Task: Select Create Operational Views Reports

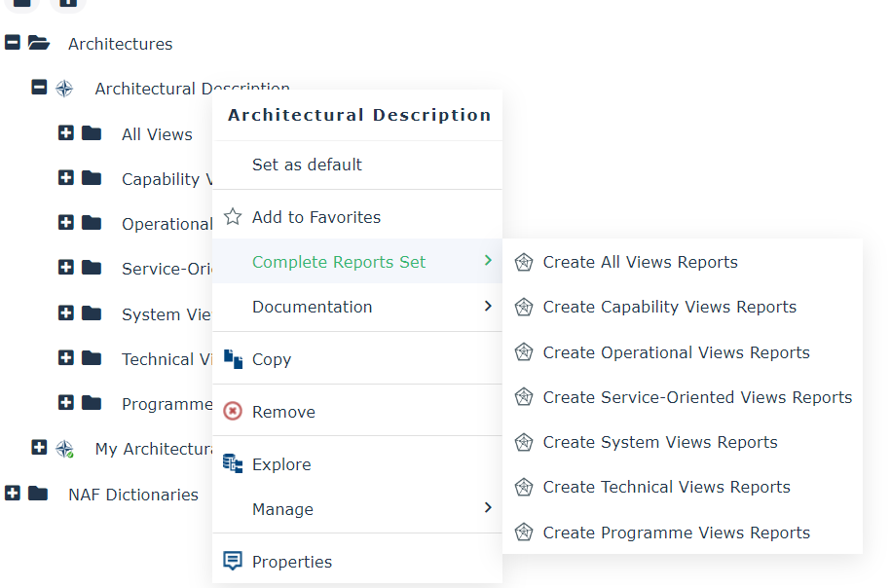Action: pyautogui.click(x=676, y=352)
